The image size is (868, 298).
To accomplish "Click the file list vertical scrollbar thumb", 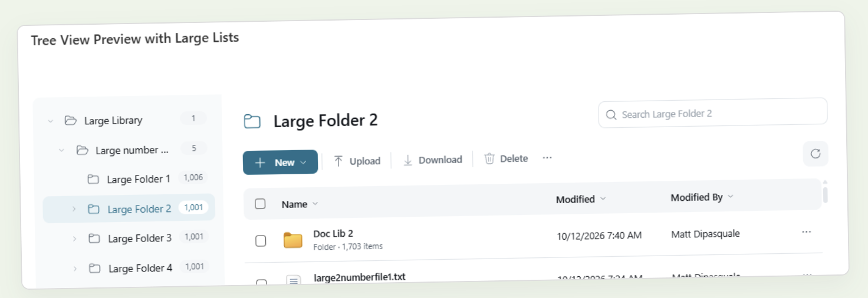I will click(825, 194).
